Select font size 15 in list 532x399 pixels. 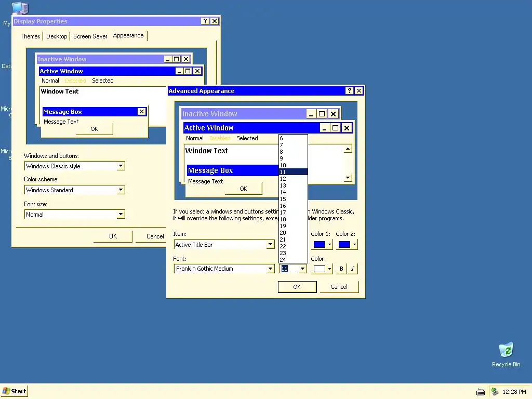pyautogui.click(x=293, y=199)
